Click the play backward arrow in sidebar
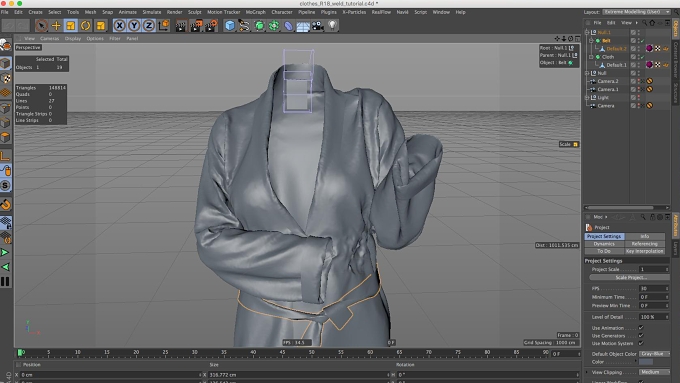This screenshot has width=680, height=383. pyautogui.click(x=5, y=267)
